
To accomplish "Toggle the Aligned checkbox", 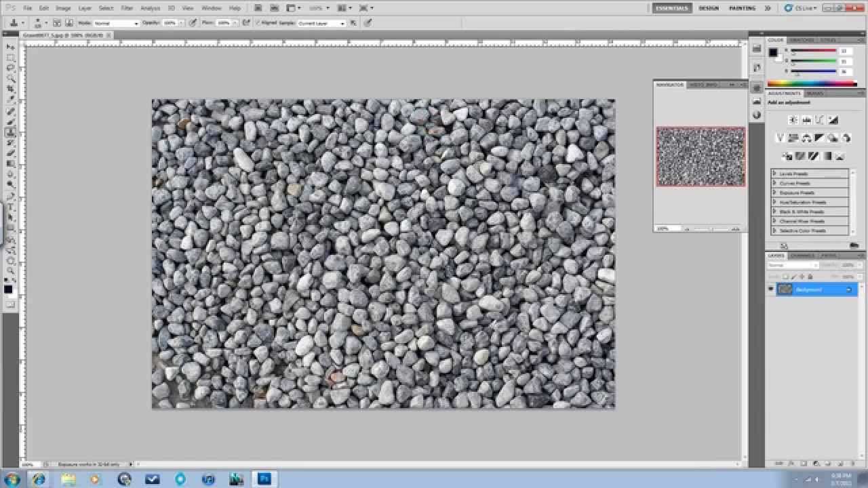I will click(x=258, y=23).
